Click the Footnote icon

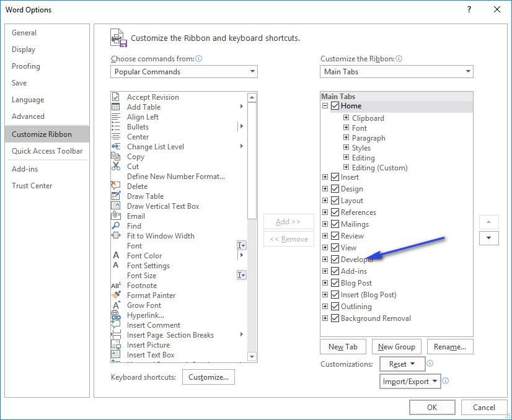(x=115, y=285)
